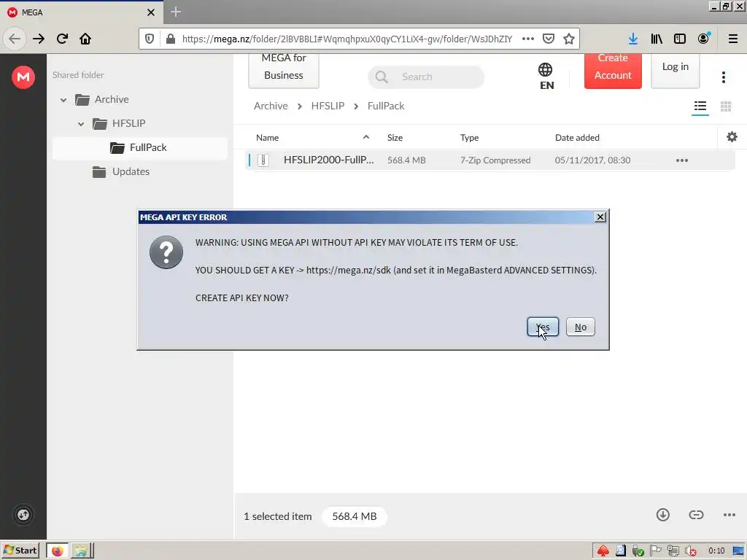Screen dimensions: 747x560
Task: Close the MEGA browser tab
Action: tap(151, 12)
